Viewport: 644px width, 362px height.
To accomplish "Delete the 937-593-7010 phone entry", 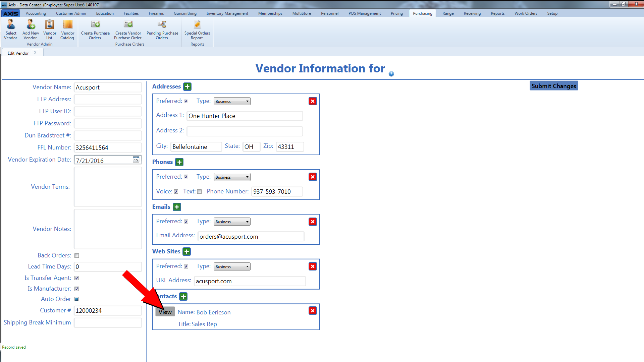I will click(x=313, y=177).
